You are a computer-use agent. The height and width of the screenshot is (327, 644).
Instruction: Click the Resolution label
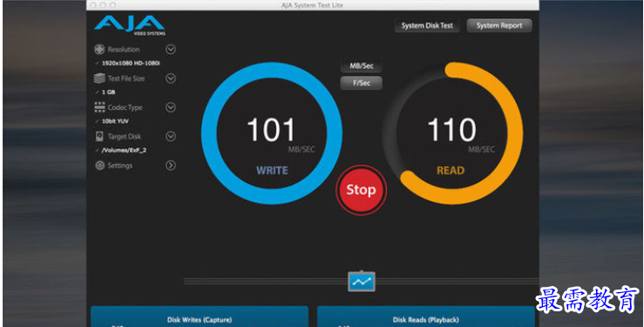click(124, 50)
